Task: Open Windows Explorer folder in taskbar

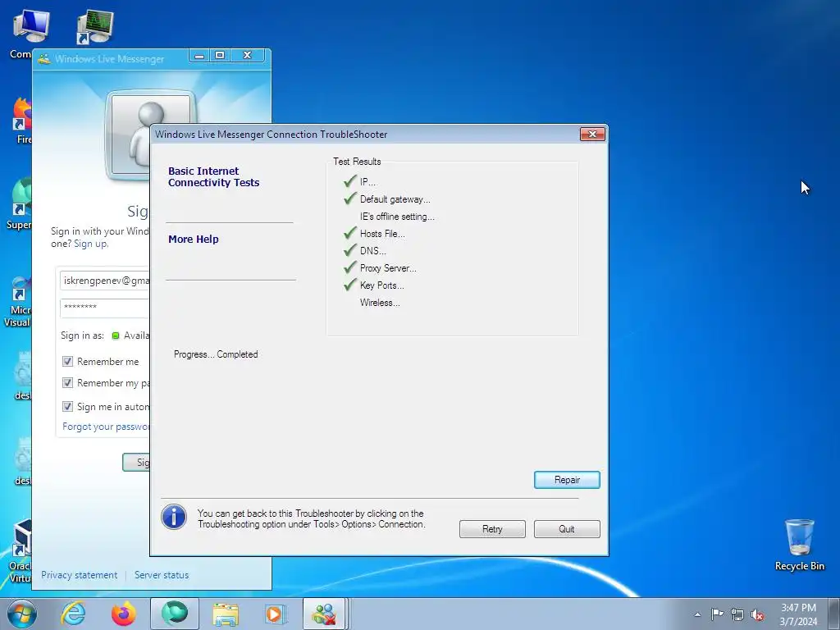Action: 226,614
